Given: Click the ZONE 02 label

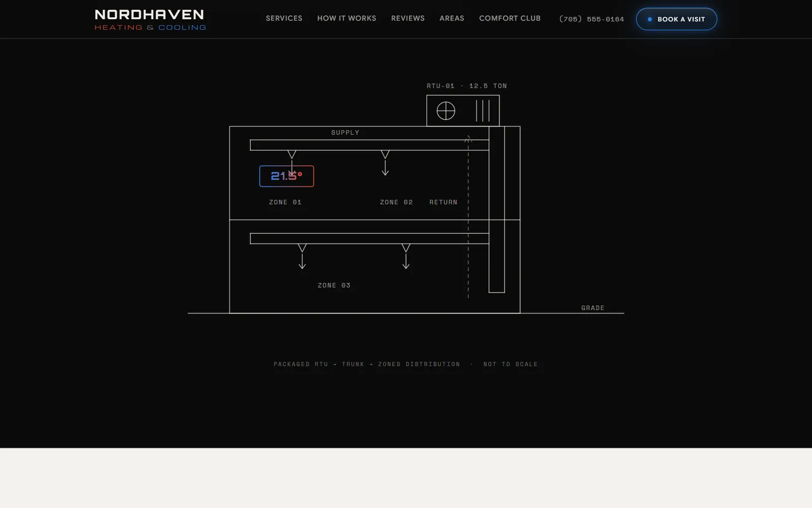Looking at the screenshot, I should [396, 202].
